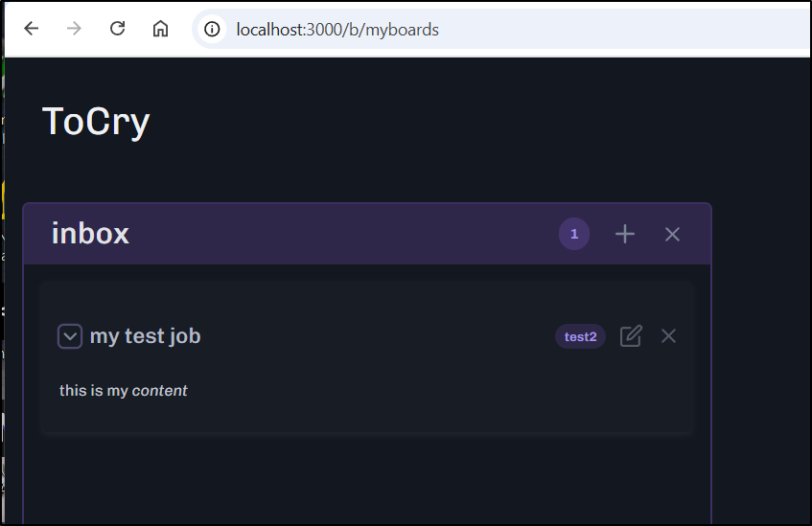The image size is (812, 526).
Task: Edit the 'my test job' note
Action: (x=631, y=336)
